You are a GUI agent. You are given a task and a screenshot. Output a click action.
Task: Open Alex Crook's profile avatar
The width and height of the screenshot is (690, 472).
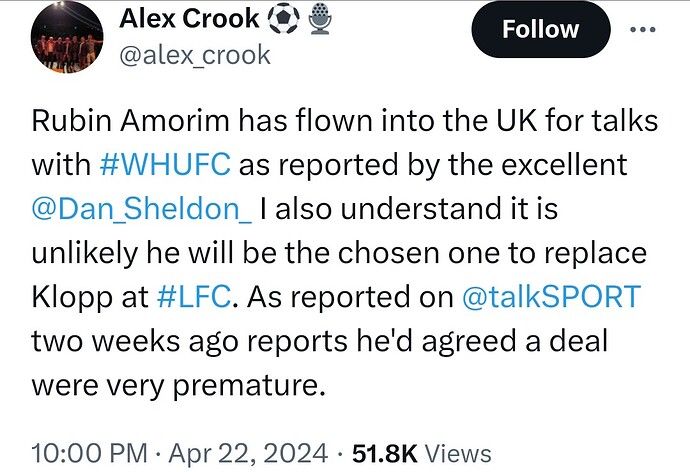[67, 37]
